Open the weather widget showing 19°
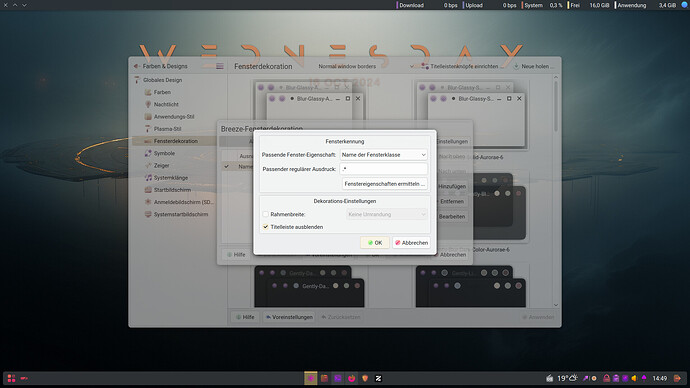The image size is (690, 388). (567, 378)
